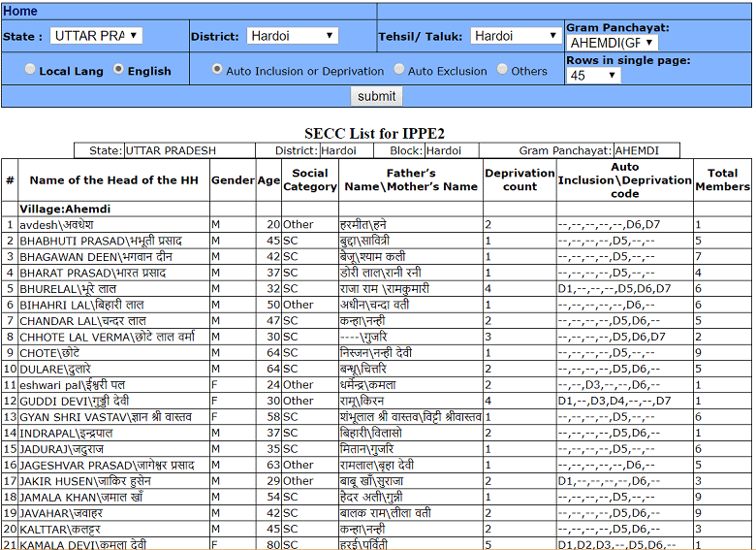
Task: Click the BHURELAL name cell
Action: [113, 288]
